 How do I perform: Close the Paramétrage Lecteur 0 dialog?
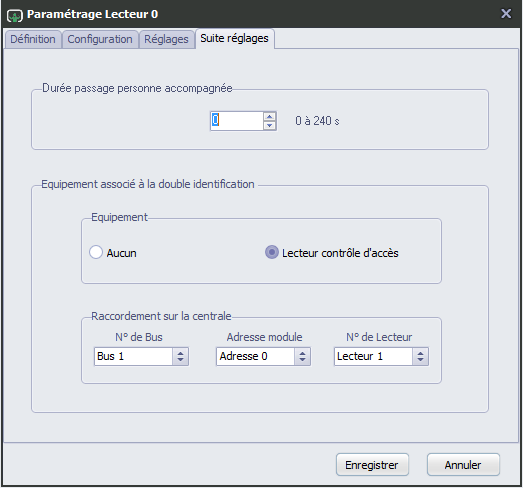click(x=506, y=14)
